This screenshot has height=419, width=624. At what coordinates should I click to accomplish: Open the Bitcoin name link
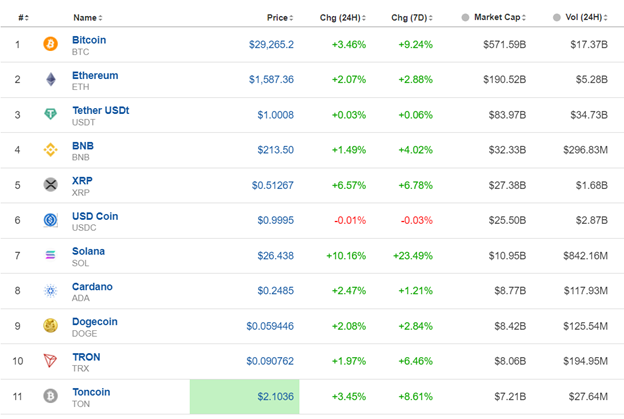(x=89, y=40)
